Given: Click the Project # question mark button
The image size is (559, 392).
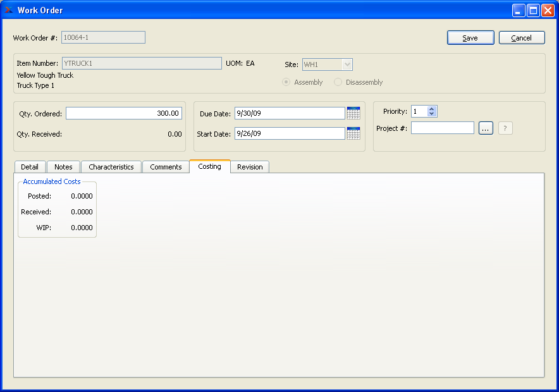Looking at the screenshot, I should point(505,128).
